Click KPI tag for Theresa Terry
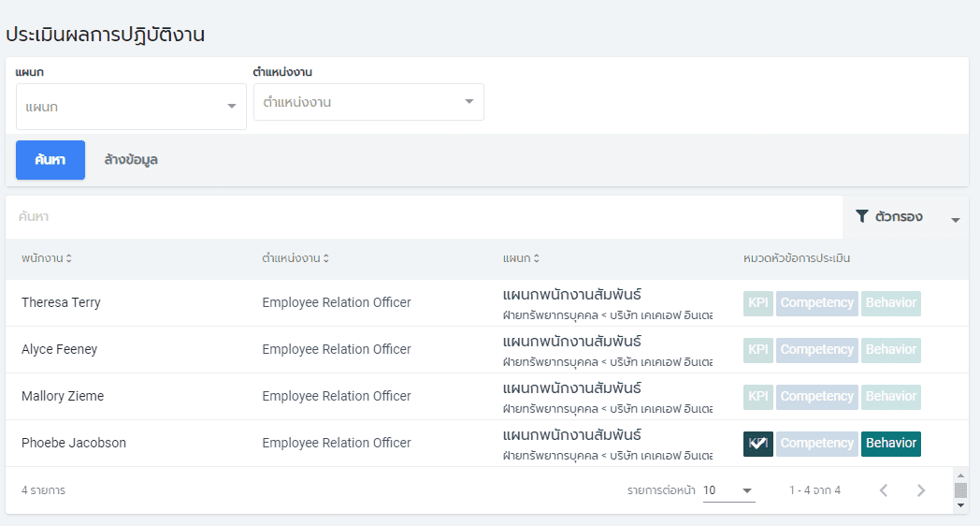 (758, 303)
